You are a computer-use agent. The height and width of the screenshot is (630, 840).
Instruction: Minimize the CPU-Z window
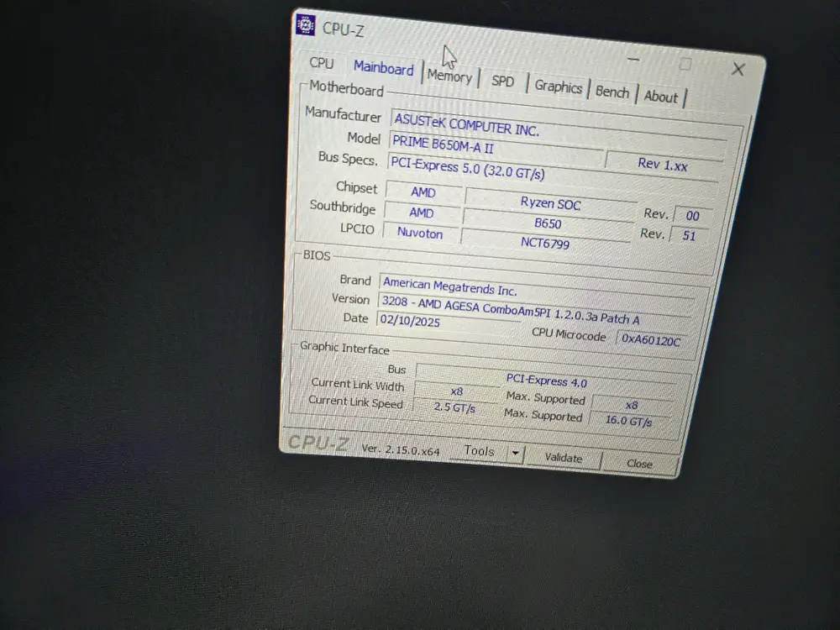pyautogui.click(x=633, y=59)
